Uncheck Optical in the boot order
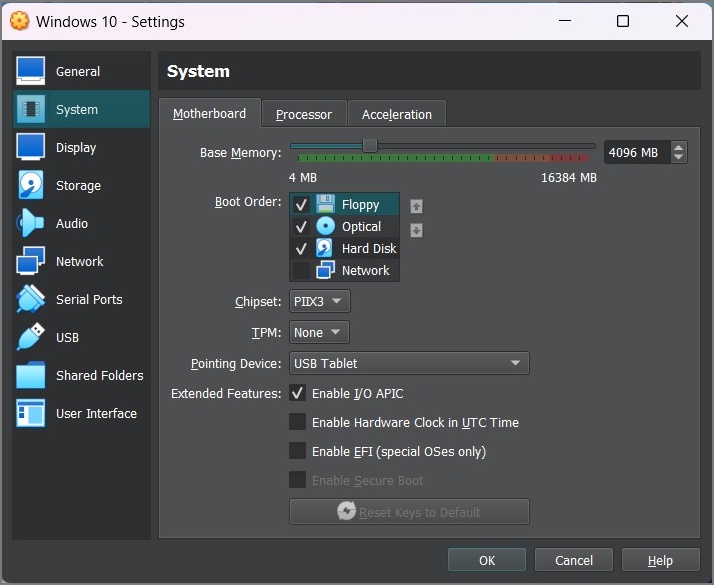The image size is (714, 585). [x=301, y=226]
